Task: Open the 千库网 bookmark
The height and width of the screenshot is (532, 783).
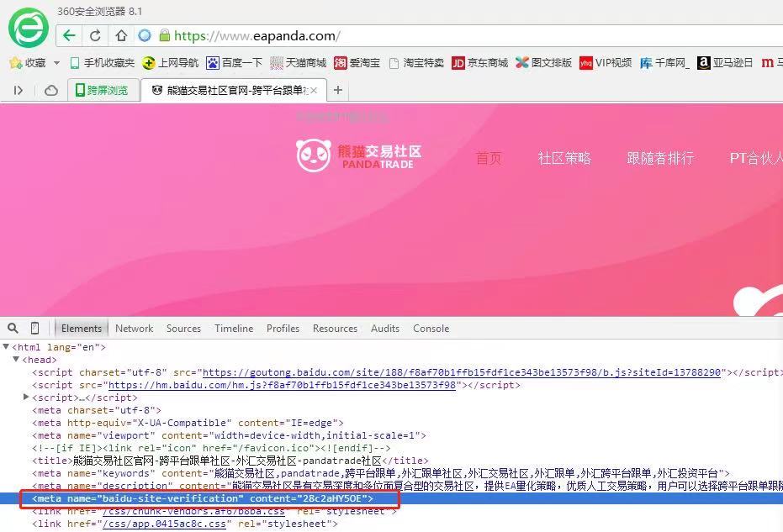Action: pos(664,63)
